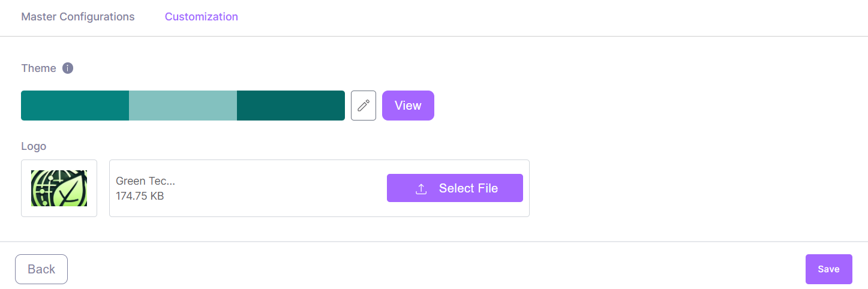Image resolution: width=868 pixels, height=289 pixels.
Task: Click the globe graphic in the logo preview
Action: (x=43, y=186)
